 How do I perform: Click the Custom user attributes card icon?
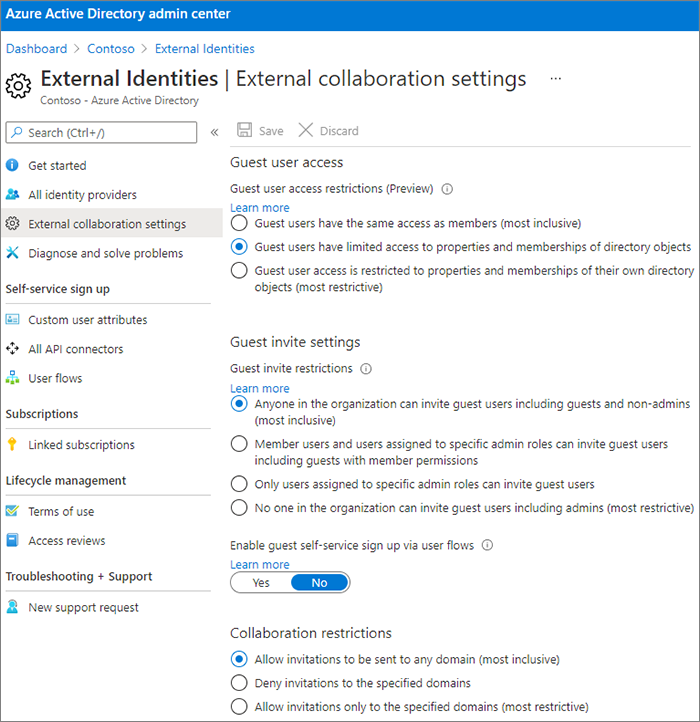pos(12,319)
